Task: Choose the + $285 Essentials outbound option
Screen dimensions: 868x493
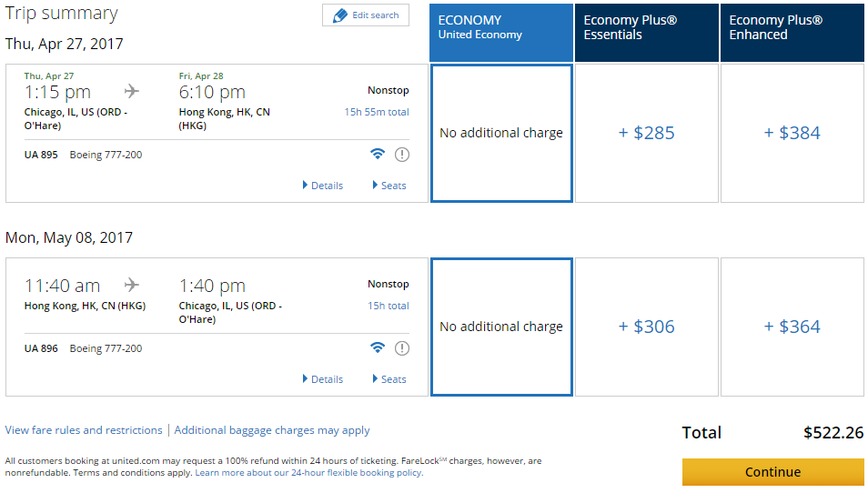Action: (647, 134)
